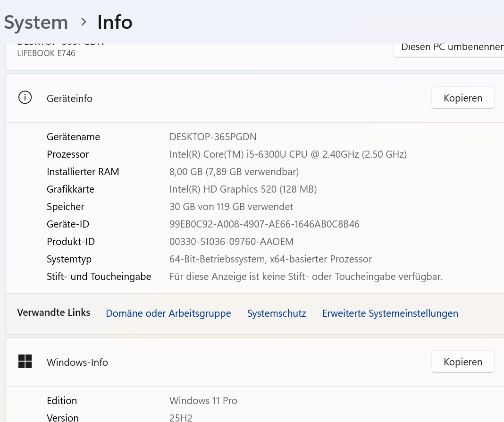Click the Gerätename label
The width and height of the screenshot is (504, 422).
pos(73,137)
